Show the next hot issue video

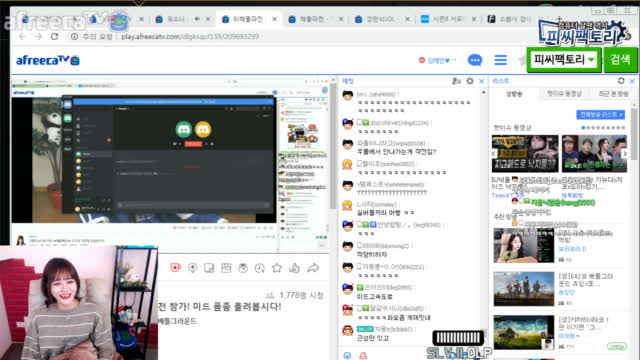[x=624, y=154]
